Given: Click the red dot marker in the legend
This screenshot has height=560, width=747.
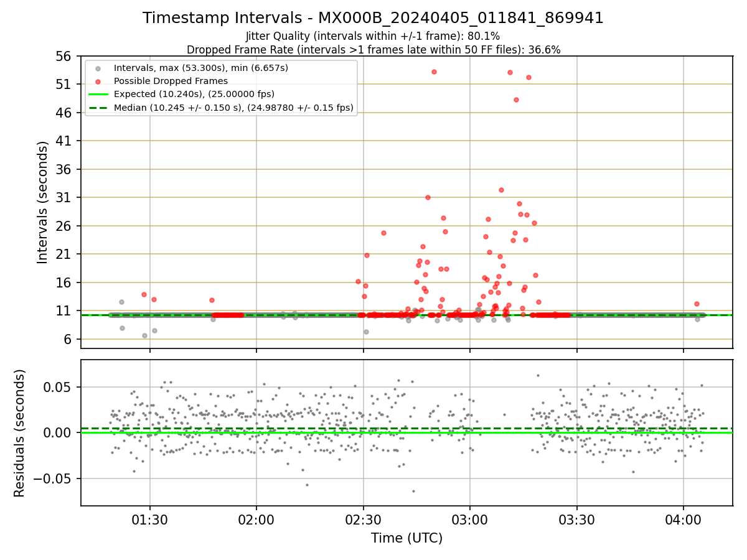Looking at the screenshot, I should point(98,81).
